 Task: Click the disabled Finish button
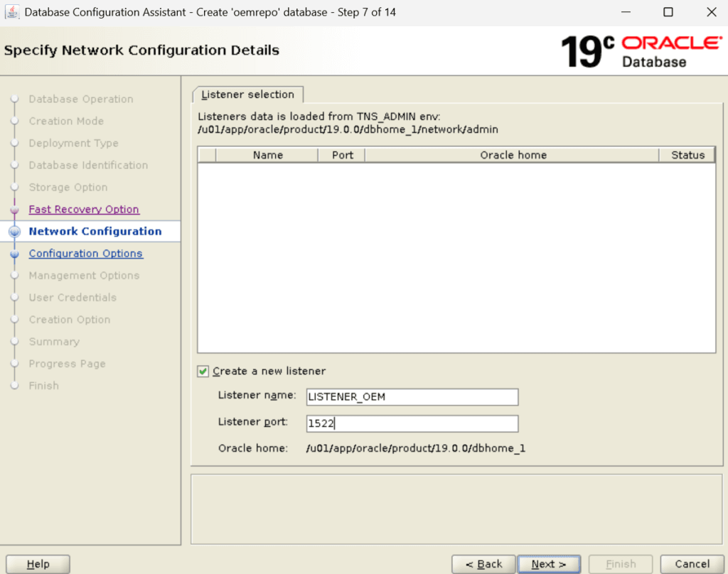[620, 564]
